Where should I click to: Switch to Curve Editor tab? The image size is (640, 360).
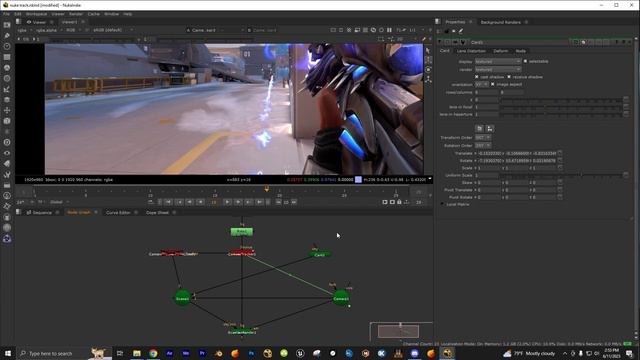pos(118,213)
